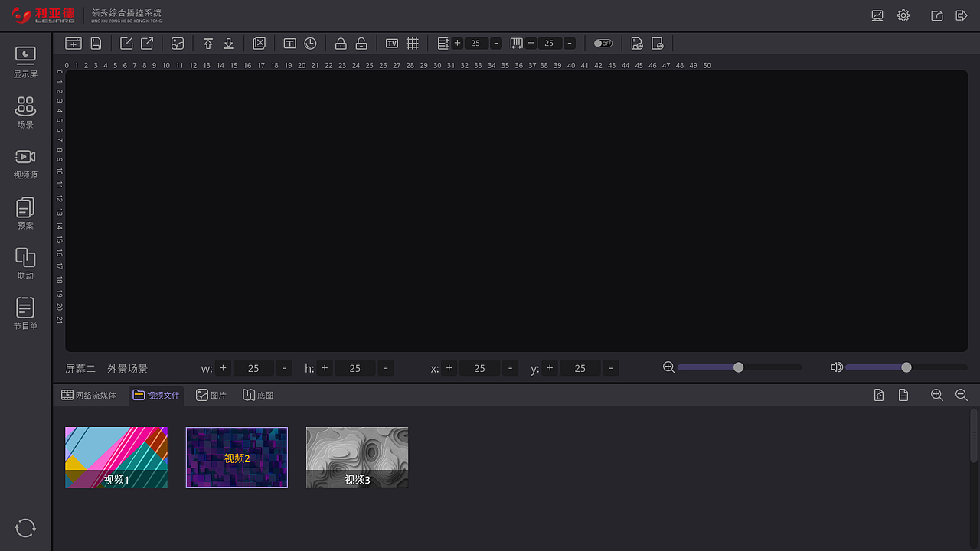Click the import arrow toolbar icon
Image resolution: width=980 pixels, height=551 pixels.
(126, 44)
